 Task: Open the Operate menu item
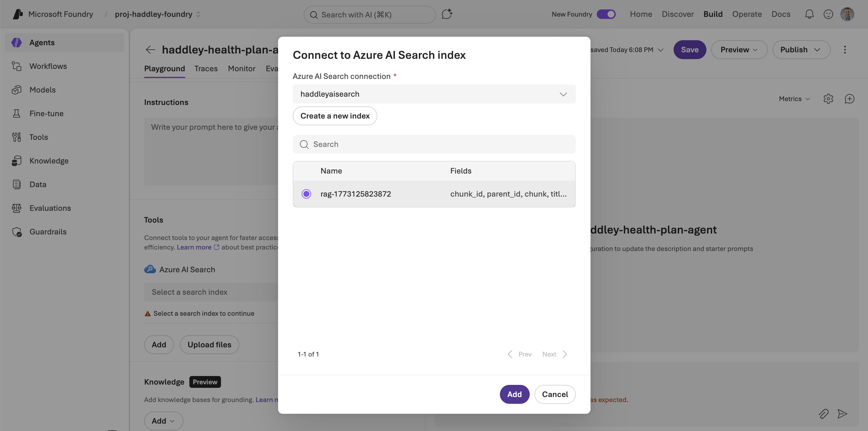click(747, 14)
